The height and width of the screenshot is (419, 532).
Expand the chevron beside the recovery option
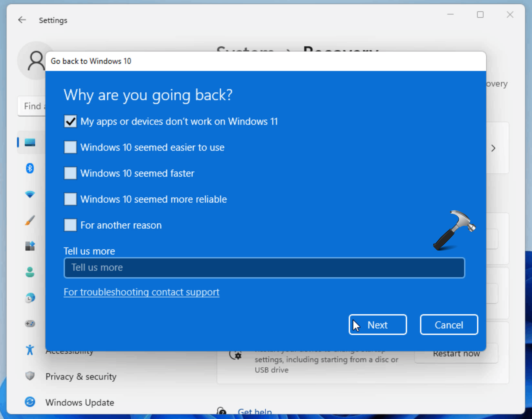point(493,148)
